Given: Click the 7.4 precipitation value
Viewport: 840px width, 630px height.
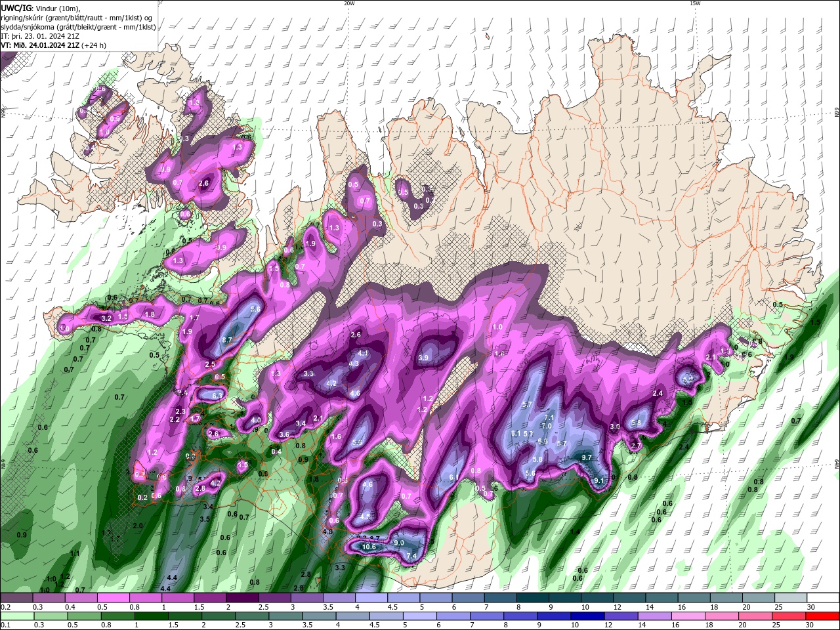Looking at the screenshot, I should pyautogui.click(x=412, y=556).
